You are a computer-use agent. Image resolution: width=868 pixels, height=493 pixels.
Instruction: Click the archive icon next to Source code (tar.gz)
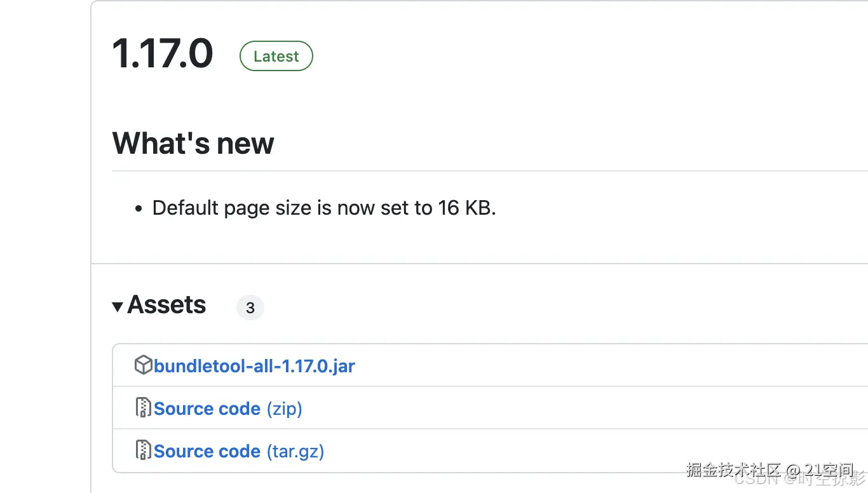pos(144,450)
